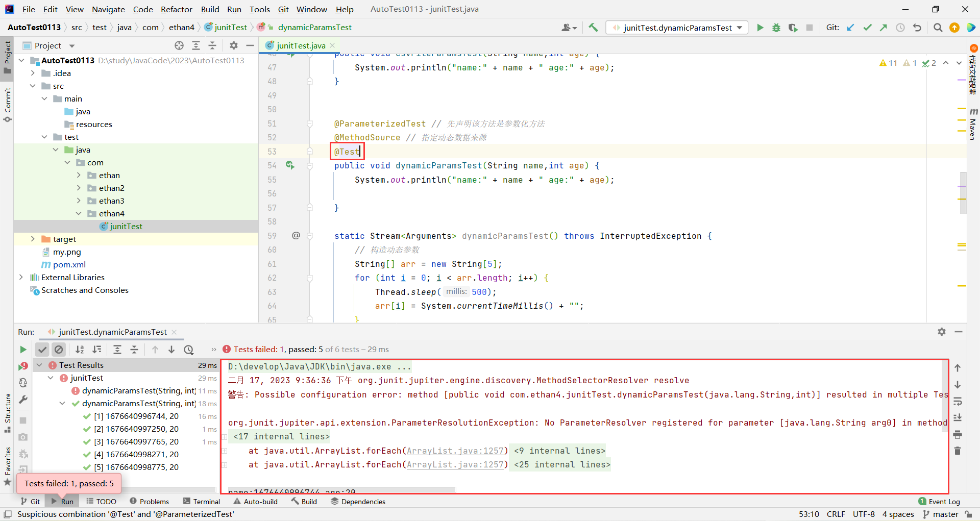Open pom.xml in project tree
Viewport: 980px width, 521px height.
click(x=69, y=264)
